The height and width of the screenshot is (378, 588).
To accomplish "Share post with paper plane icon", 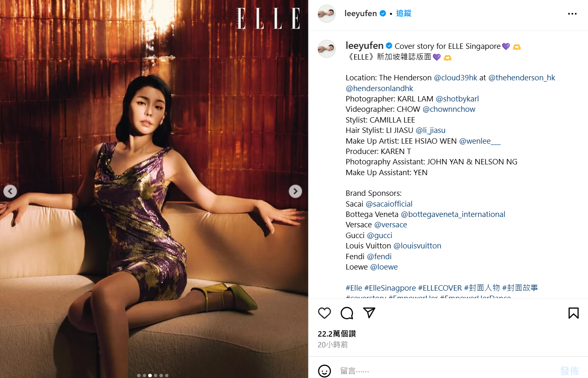I will coord(369,313).
